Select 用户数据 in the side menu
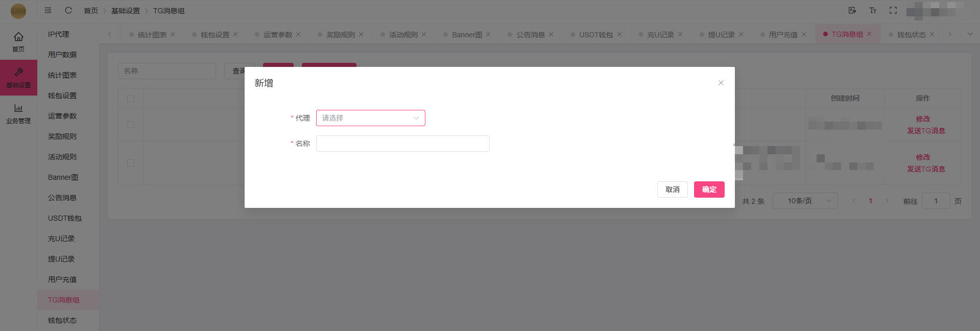The height and width of the screenshot is (331, 980). [62, 55]
